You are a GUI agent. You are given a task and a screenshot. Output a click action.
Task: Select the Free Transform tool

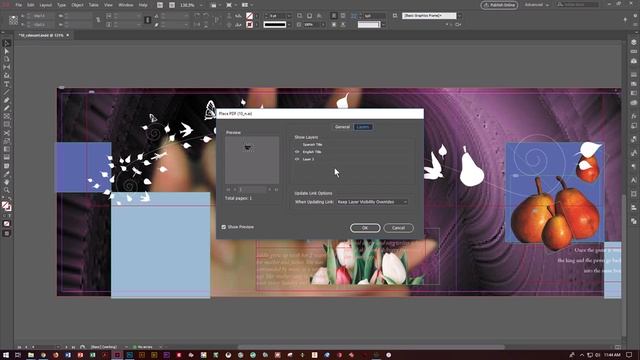7,141
